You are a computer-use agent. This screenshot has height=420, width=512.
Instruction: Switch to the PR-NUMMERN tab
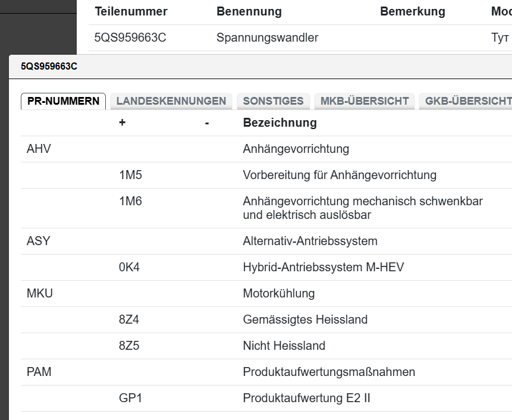pyautogui.click(x=63, y=101)
